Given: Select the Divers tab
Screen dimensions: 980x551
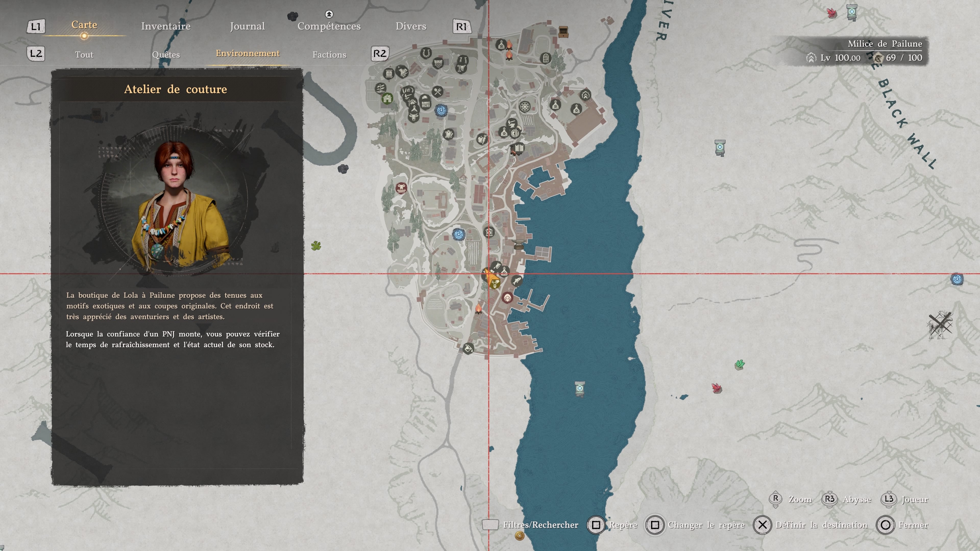Looking at the screenshot, I should click(x=411, y=26).
